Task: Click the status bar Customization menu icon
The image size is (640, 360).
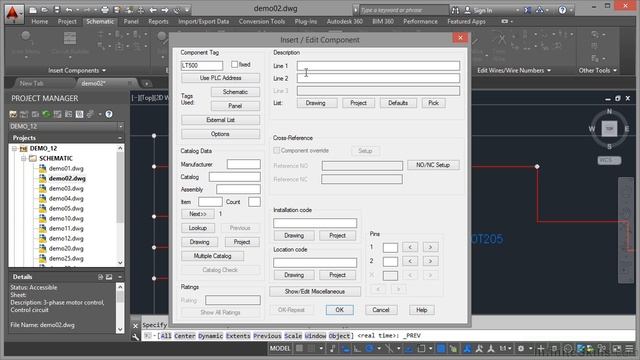Action: tap(629, 349)
